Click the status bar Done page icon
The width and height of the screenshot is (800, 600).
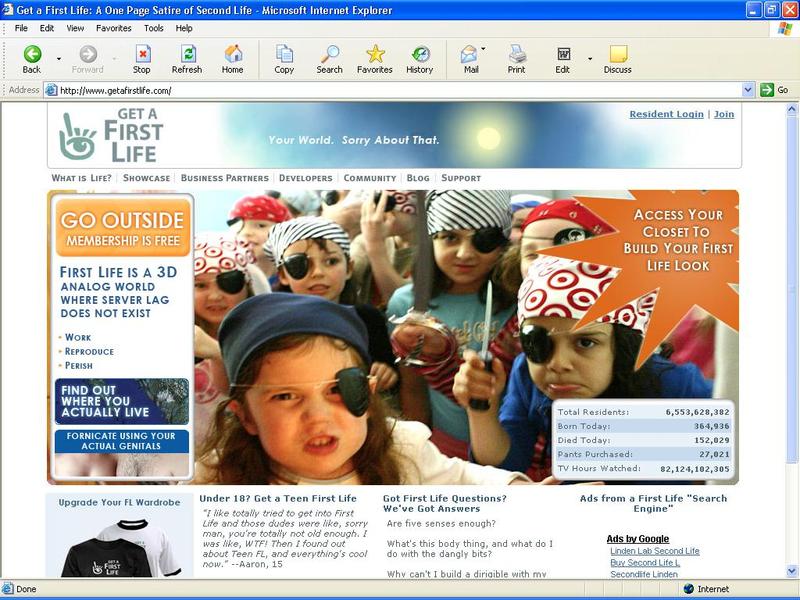pyautogui.click(x=8, y=589)
